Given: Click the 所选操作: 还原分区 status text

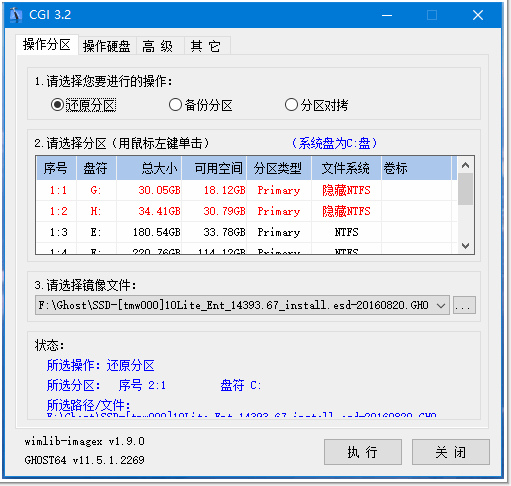Looking at the screenshot, I should (x=100, y=365).
